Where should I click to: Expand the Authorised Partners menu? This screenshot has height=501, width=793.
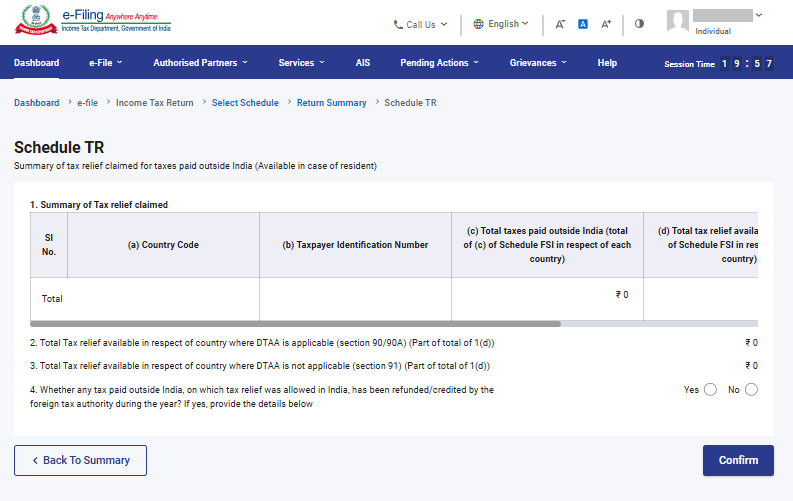(x=200, y=63)
